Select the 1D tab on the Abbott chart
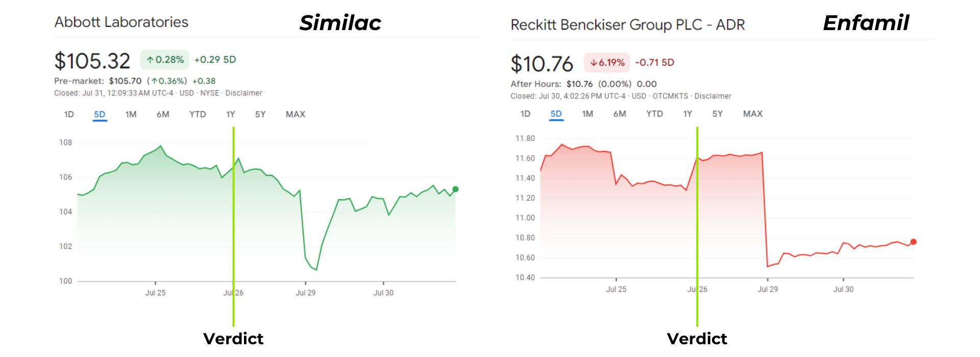The image size is (980, 357). tap(69, 114)
